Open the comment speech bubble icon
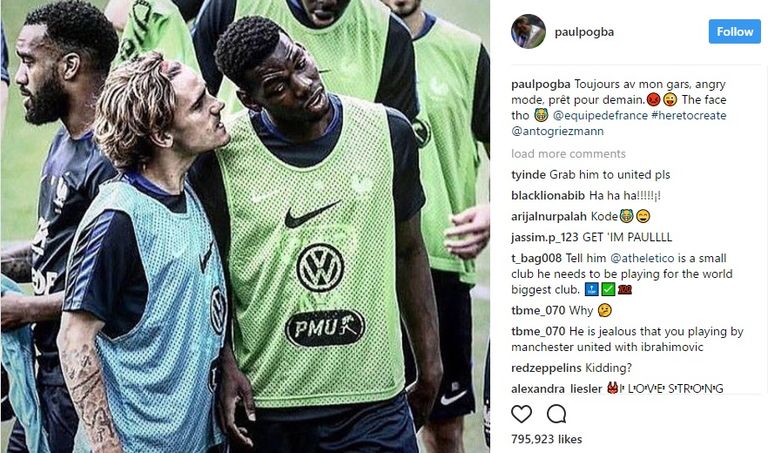Viewport: 768px width, 453px height. coord(556,414)
